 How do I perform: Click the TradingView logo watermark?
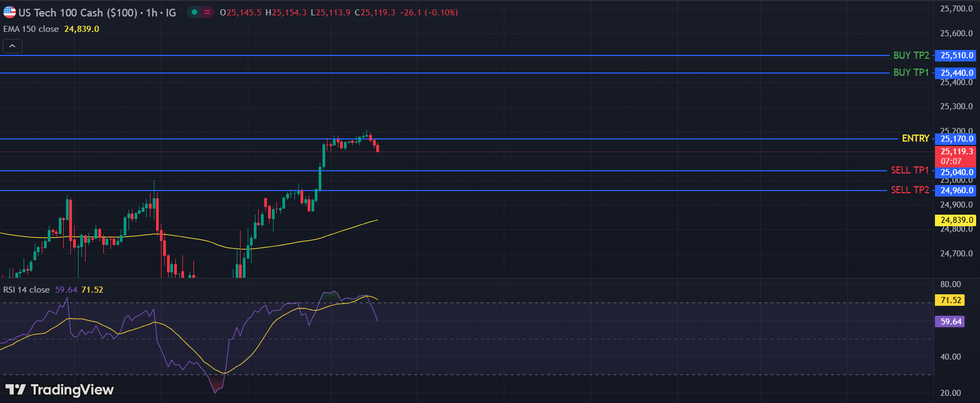(60, 390)
